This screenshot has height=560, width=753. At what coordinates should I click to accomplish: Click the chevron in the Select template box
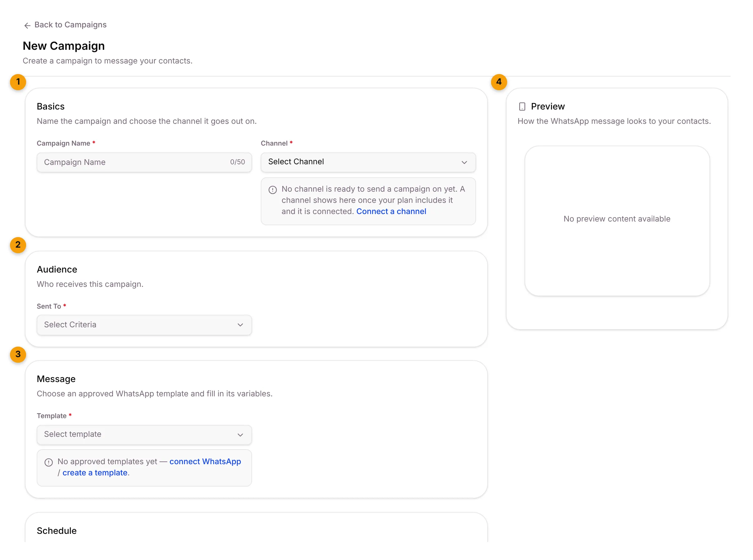click(240, 435)
